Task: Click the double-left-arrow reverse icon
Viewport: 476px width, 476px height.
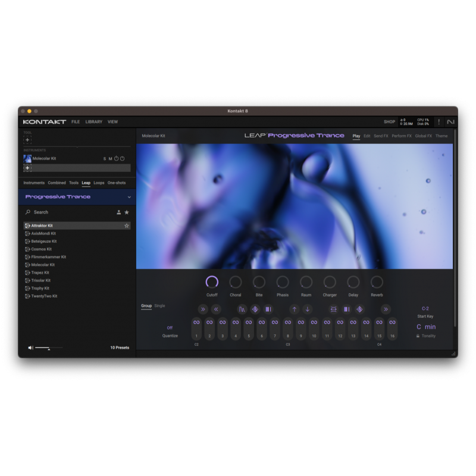Action: tap(216, 309)
